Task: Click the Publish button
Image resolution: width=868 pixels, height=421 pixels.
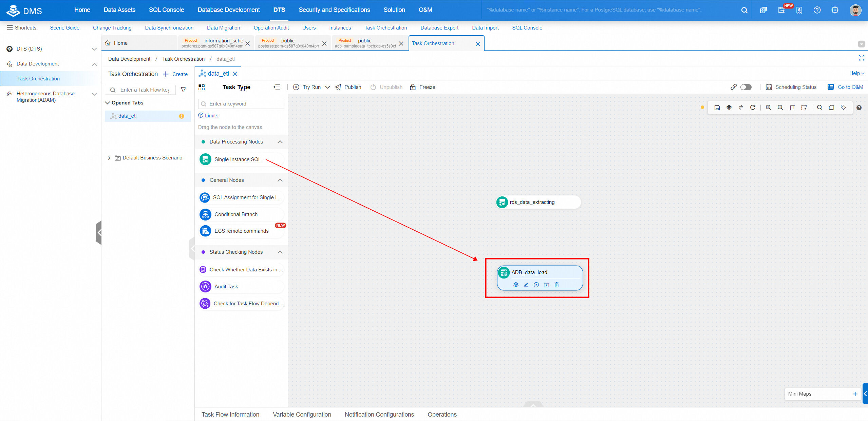Action: (348, 87)
